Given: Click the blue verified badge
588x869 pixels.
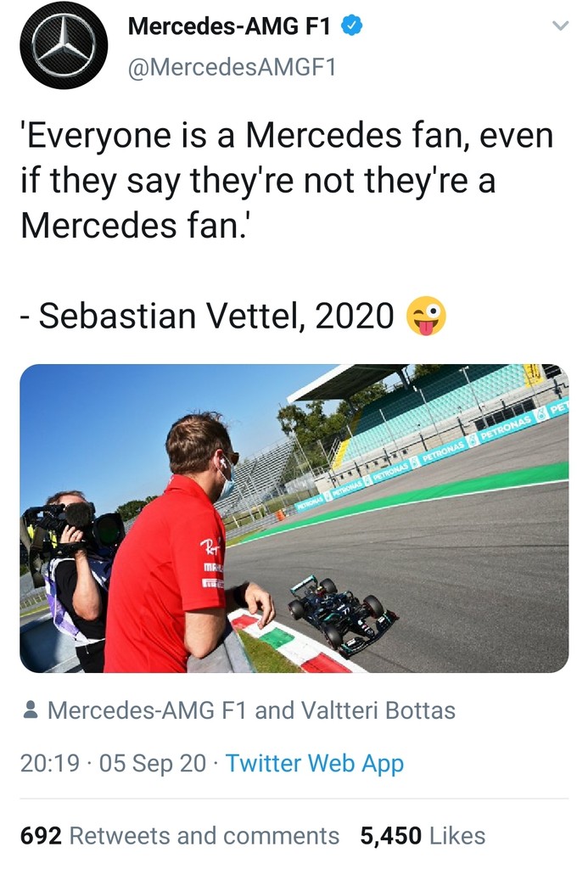Looking at the screenshot, I should (352, 26).
